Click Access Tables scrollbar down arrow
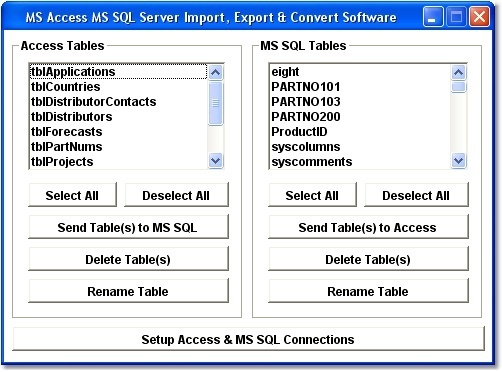 pyautogui.click(x=216, y=161)
